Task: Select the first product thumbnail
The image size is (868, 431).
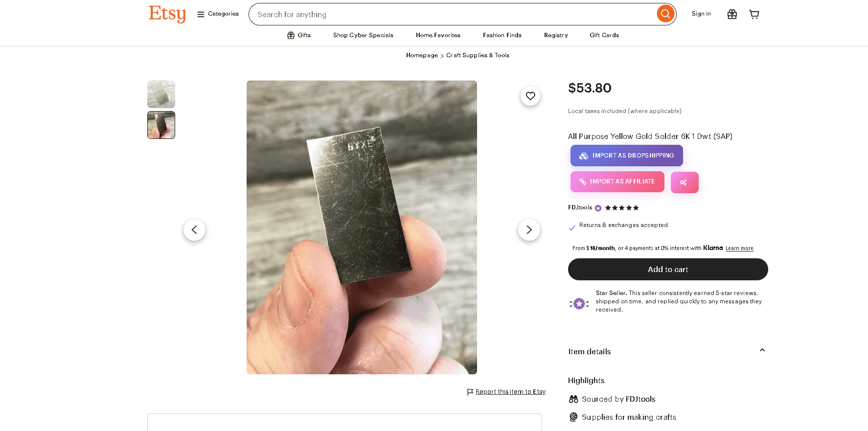Action: pos(161,94)
